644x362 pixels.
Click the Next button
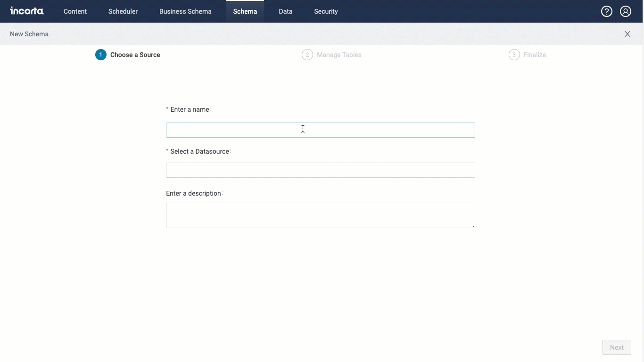pyautogui.click(x=617, y=347)
